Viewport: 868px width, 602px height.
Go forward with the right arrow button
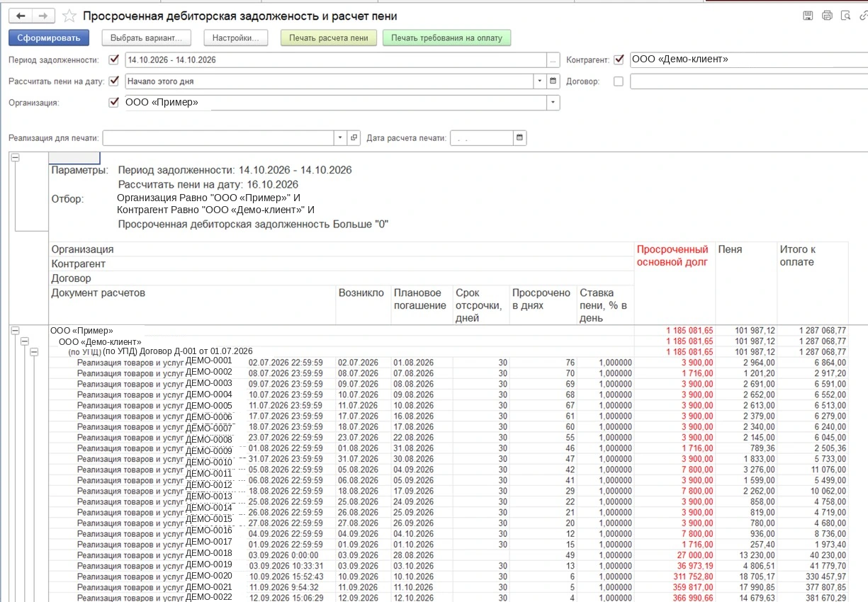click(x=44, y=16)
